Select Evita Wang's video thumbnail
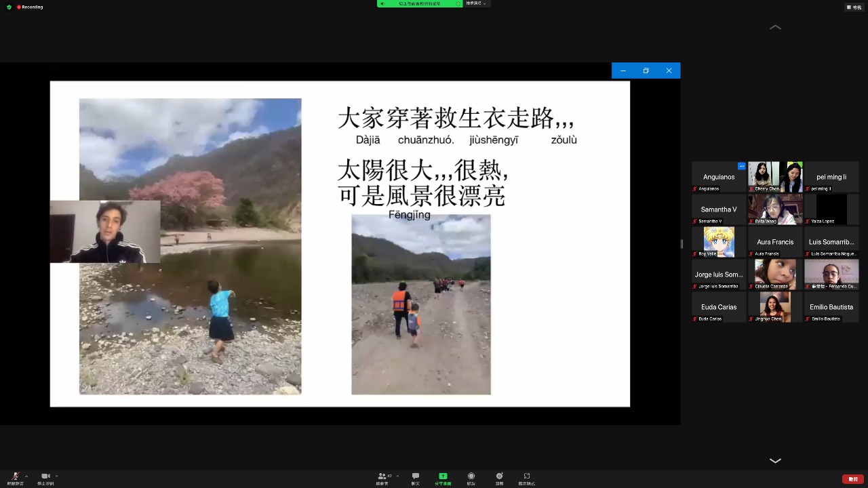Screen dimensions: 868x488 (775, 209)
